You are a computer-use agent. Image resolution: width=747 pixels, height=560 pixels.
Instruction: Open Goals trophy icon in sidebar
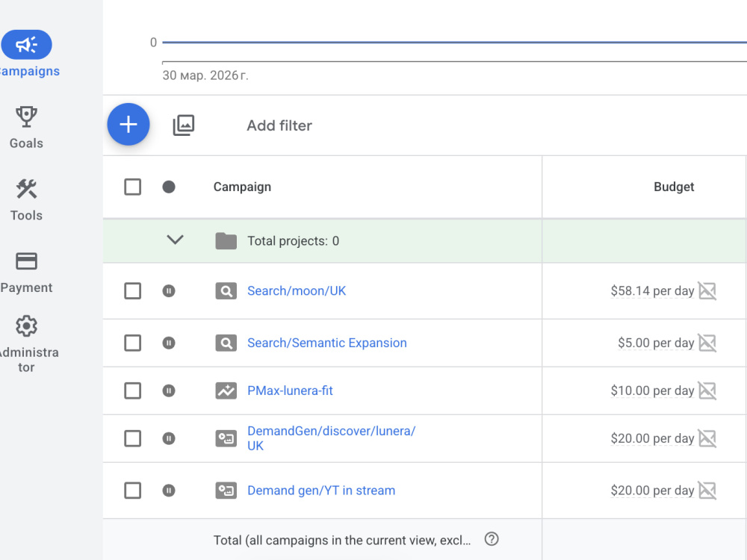pos(26,116)
